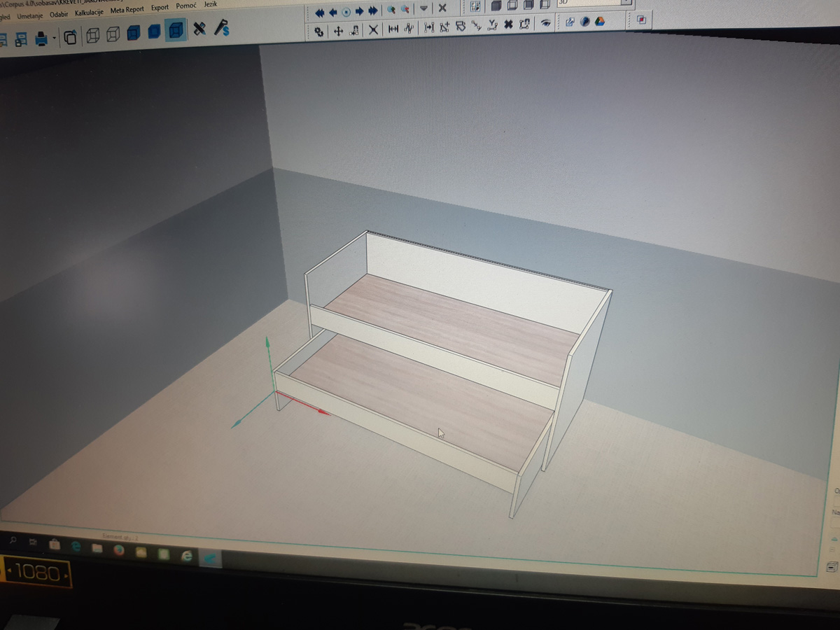Image resolution: width=840 pixels, height=630 pixels.
Task: Click the round blue P icon
Action: [x=584, y=22]
